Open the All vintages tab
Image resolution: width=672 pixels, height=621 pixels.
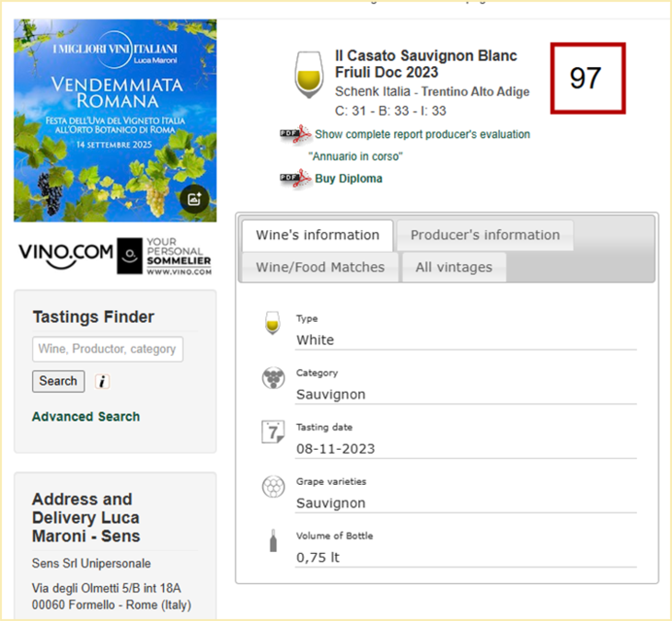coord(454,267)
